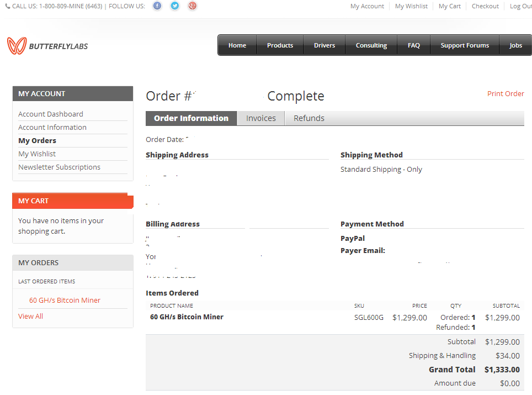The width and height of the screenshot is (532, 395).
Task: Open the Products navigation item
Action: [x=280, y=45]
